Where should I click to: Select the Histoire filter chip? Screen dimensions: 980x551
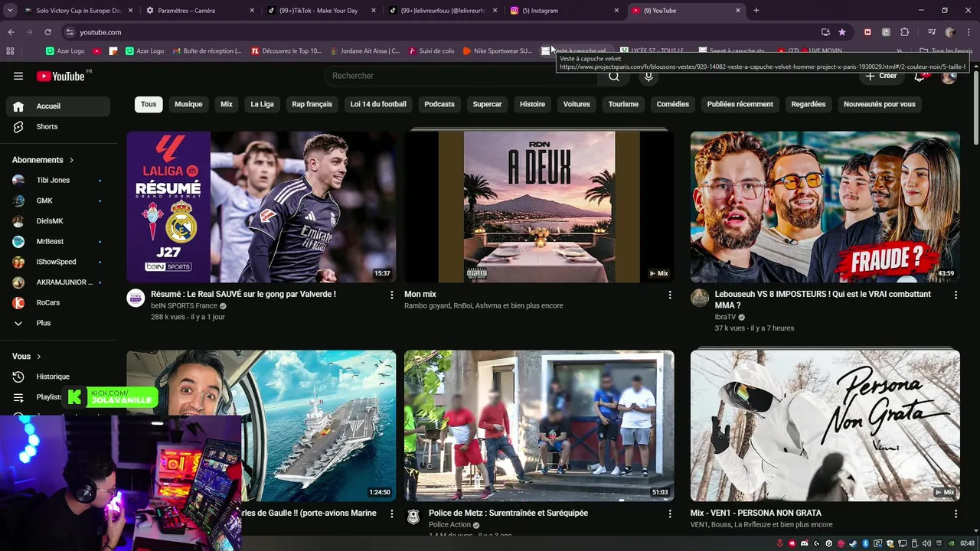click(533, 104)
